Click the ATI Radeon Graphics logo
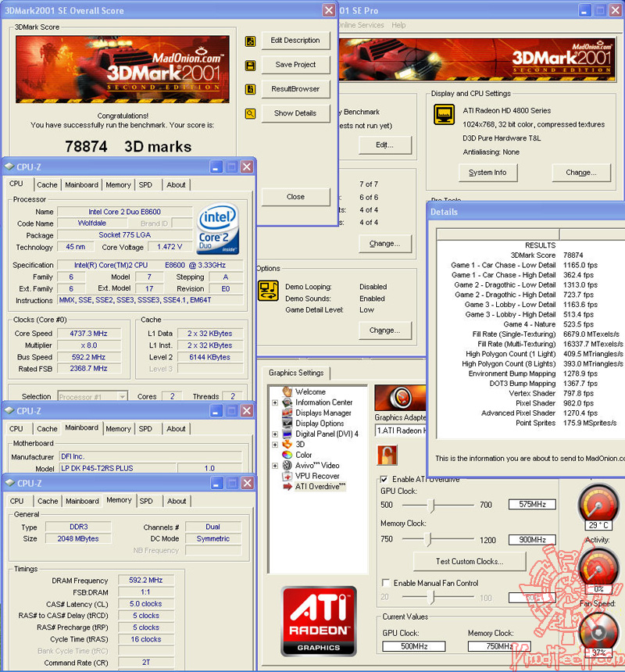 coord(318,621)
